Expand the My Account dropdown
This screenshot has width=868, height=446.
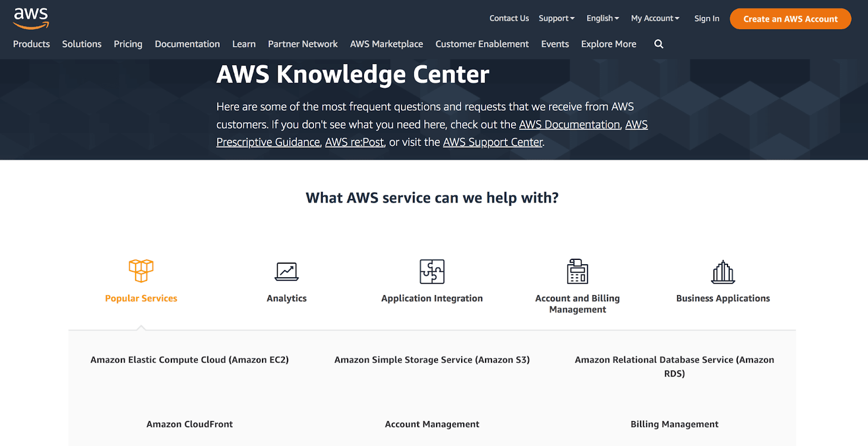click(x=655, y=18)
